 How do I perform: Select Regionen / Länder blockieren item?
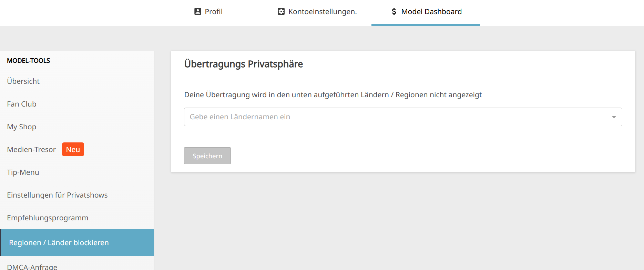click(x=59, y=243)
